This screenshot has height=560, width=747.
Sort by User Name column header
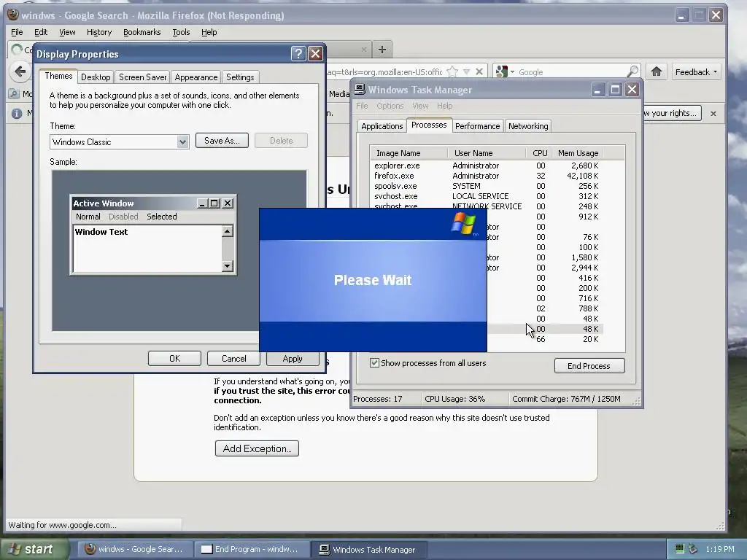tap(487, 153)
